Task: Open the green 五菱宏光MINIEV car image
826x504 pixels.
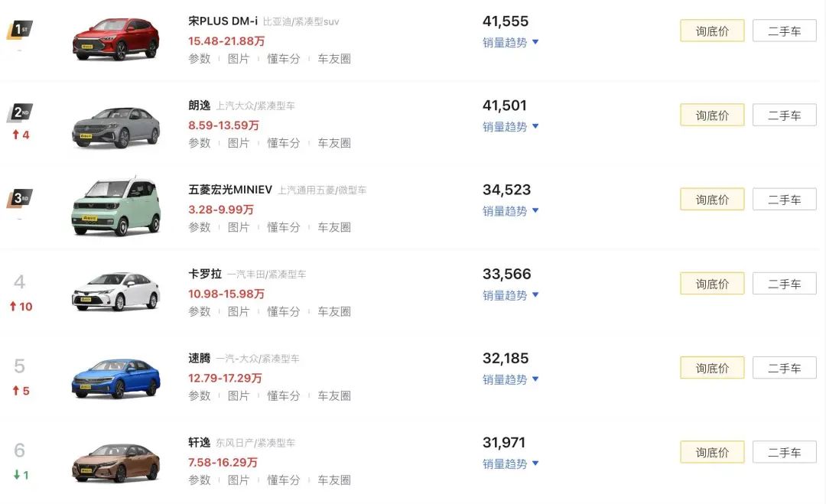Action: coord(116,207)
